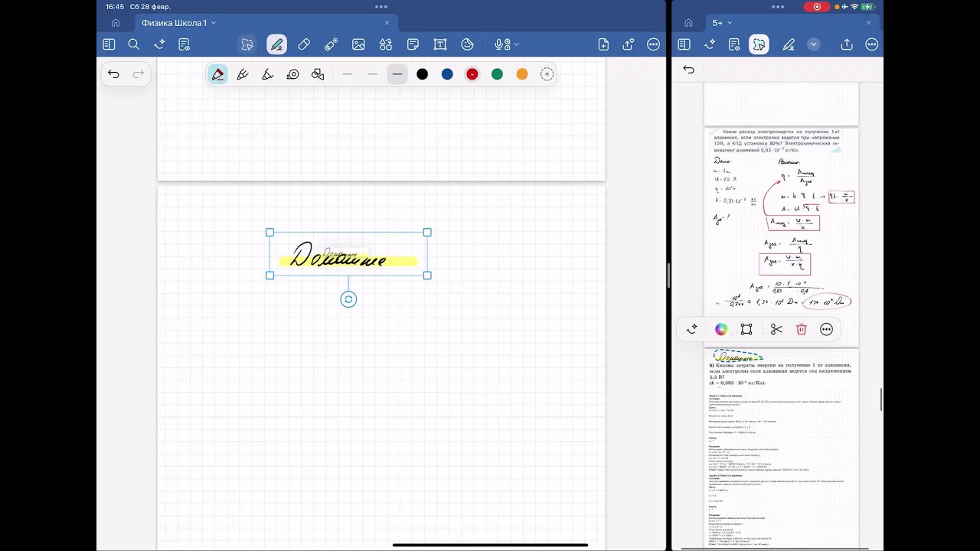Expand more tools chevron in the 5+ window

pos(814,44)
